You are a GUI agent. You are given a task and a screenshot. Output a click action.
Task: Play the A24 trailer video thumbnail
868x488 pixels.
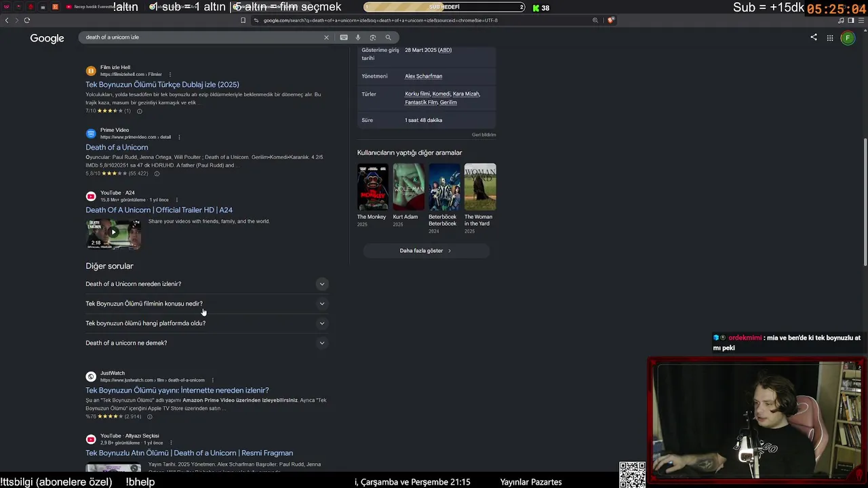[x=113, y=233]
